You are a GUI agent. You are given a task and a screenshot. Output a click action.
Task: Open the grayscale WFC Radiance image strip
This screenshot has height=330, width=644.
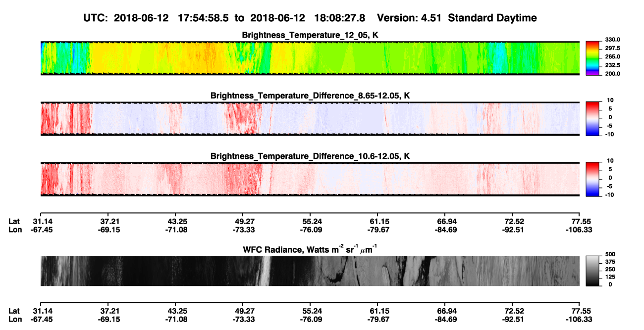[x=310, y=271]
